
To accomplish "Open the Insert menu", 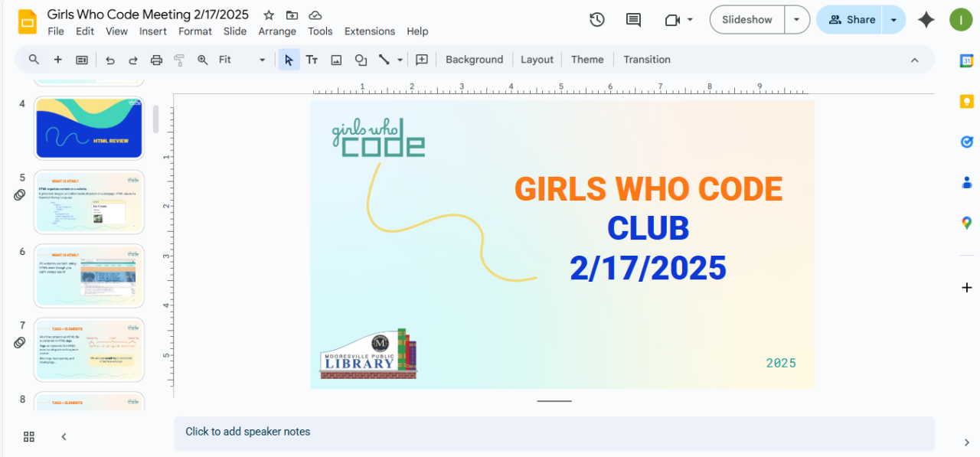I will 153,31.
